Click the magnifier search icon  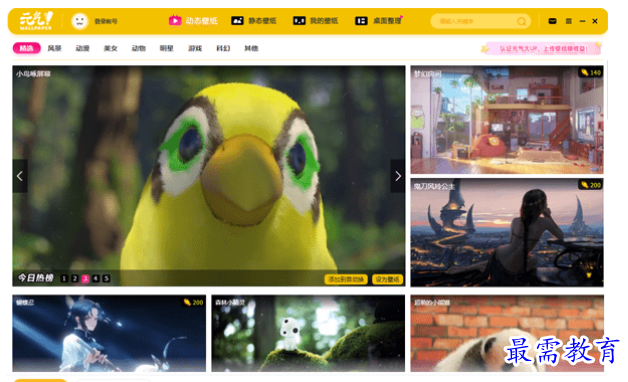click(x=521, y=21)
